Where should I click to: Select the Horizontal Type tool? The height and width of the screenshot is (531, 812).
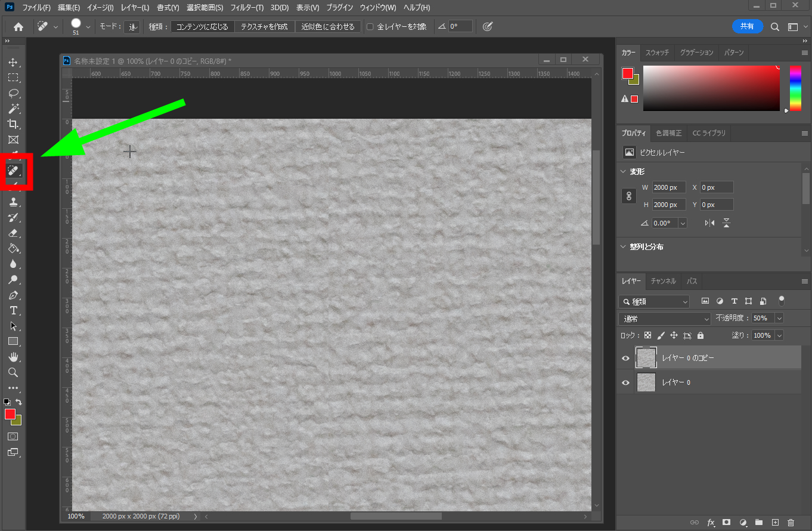click(13, 311)
